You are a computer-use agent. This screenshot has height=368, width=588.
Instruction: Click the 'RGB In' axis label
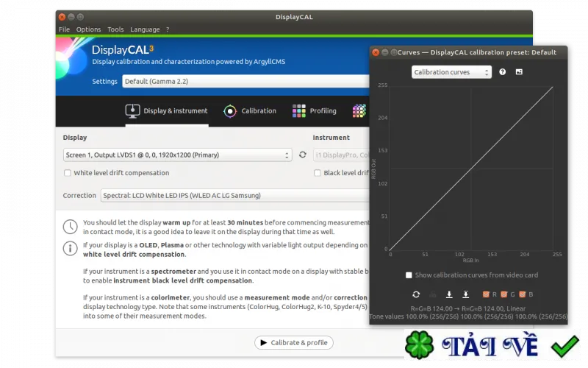tap(470, 261)
